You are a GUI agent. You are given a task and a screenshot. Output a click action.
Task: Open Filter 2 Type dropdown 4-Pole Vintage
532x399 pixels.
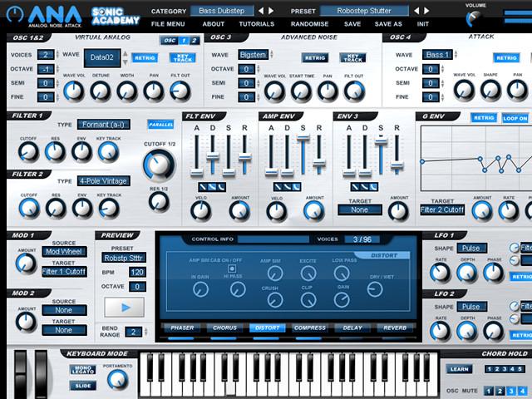[x=103, y=181]
